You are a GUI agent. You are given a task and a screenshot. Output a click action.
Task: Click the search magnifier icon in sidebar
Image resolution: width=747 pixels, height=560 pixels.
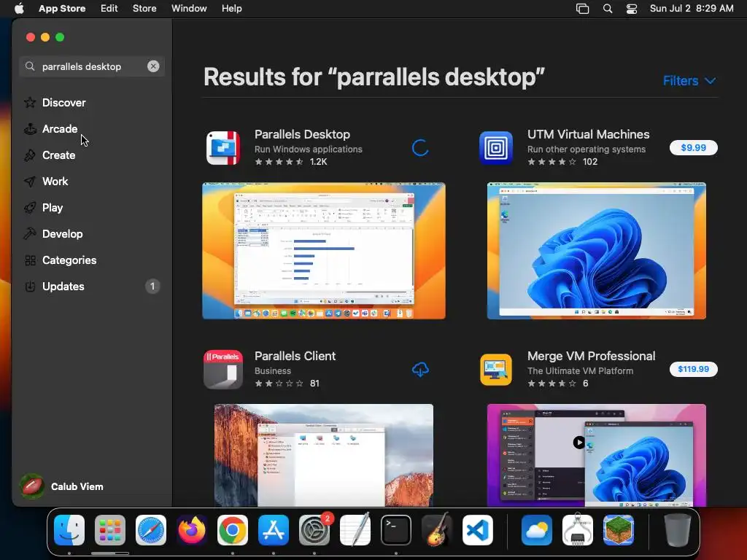tap(30, 66)
